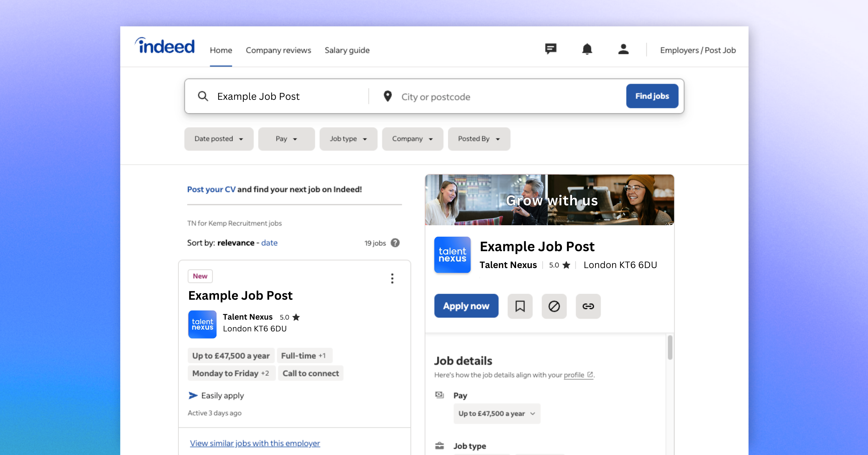Image resolution: width=868 pixels, height=455 pixels.
Task: Sort results by date link
Action: tap(269, 243)
